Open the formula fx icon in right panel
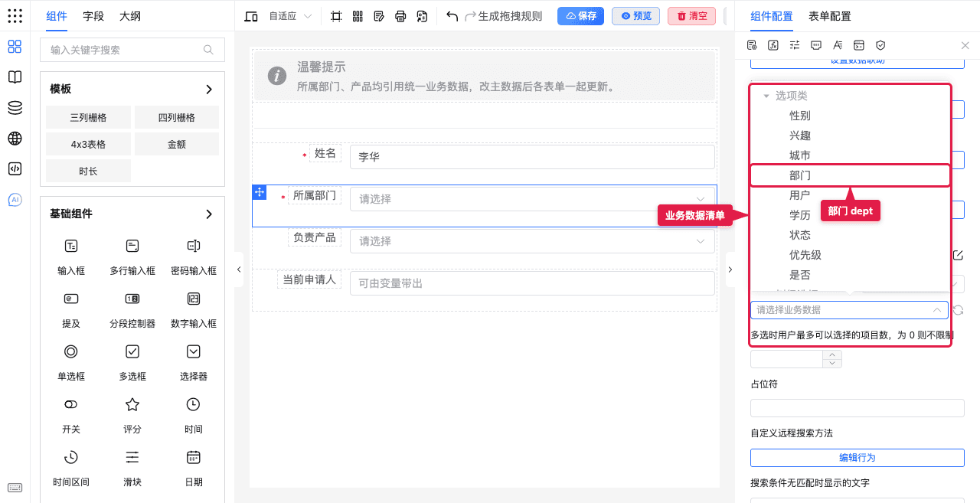This screenshot has height=503, width=980. [x=773, y=45]
